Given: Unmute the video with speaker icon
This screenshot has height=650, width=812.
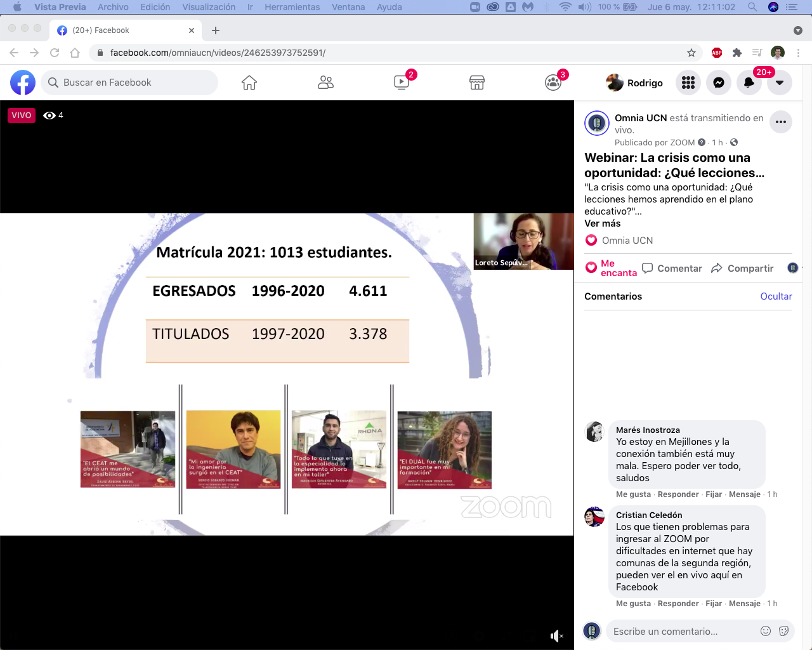Looking at the screenshot, I should point(556,636).
